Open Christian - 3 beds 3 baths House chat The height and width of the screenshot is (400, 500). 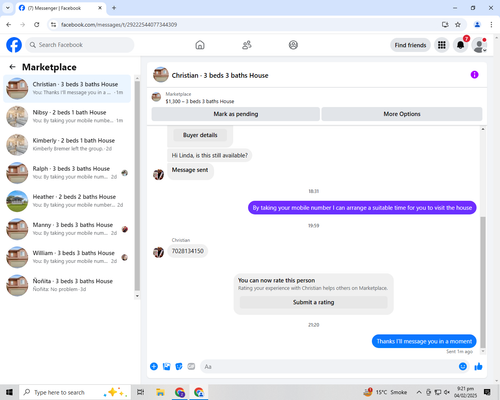tap(67, 88)
